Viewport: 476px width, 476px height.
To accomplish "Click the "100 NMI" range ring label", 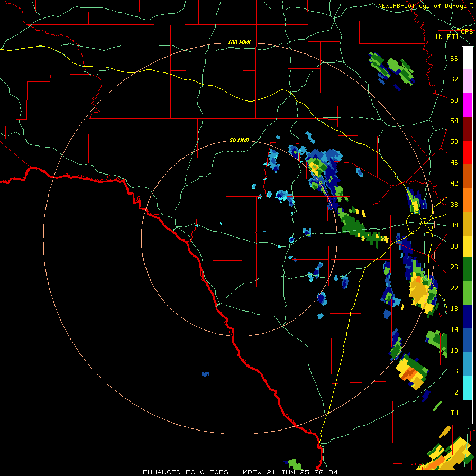I will click(x=239, y=42).
